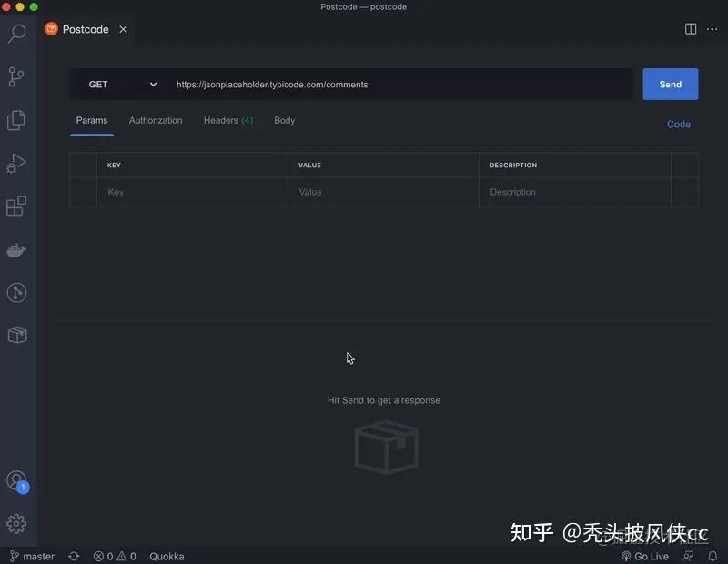Image resolution: width=728 pixels, height=564 pixels.
Task: Click the Description parameter input
Action: coord(575,192)
